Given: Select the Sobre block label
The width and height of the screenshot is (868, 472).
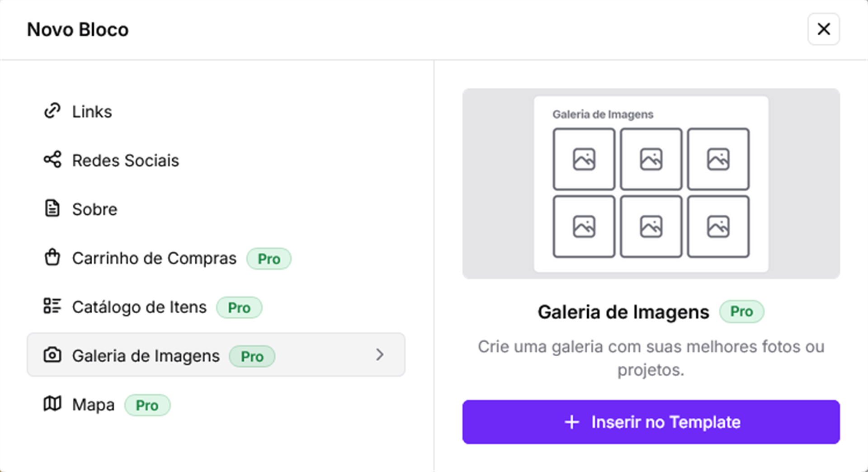Looking at the screenshot, I should 95,209.
